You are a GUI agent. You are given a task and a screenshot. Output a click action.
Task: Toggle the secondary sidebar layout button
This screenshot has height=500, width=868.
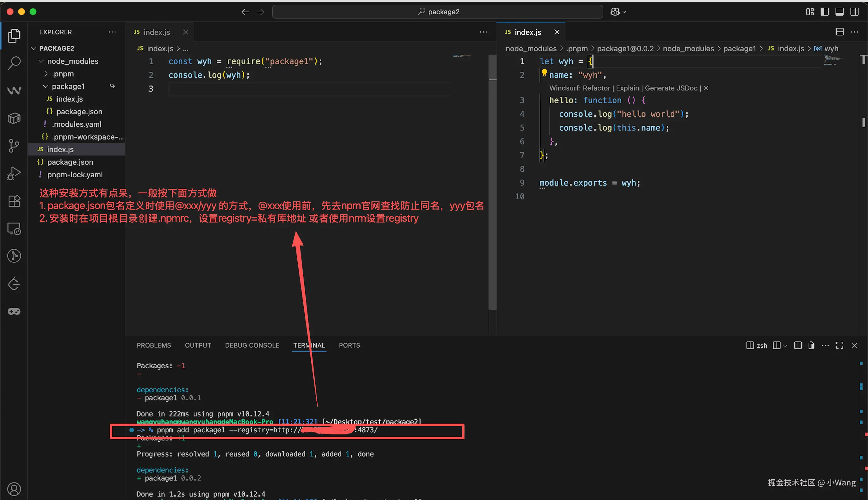tap(855, 12)
